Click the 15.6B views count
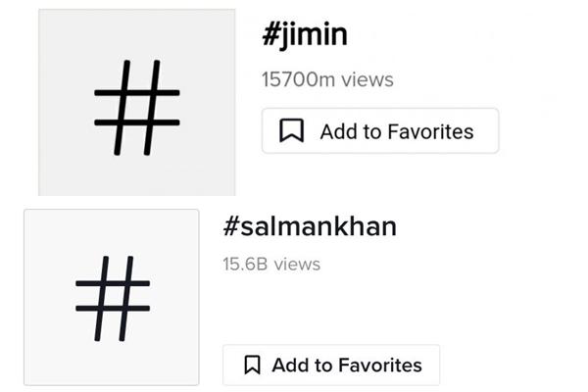This screenshot has width=588, height=392. click(x=271, y=264)
